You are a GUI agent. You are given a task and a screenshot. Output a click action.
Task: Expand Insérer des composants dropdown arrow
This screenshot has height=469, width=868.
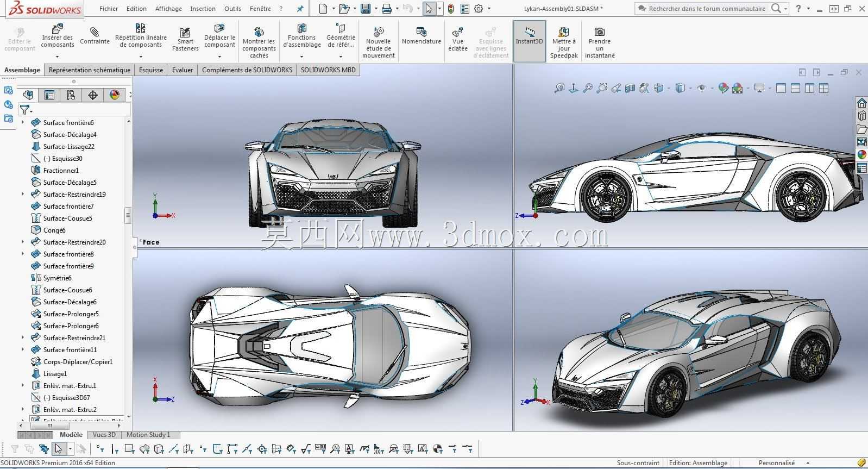57,56
